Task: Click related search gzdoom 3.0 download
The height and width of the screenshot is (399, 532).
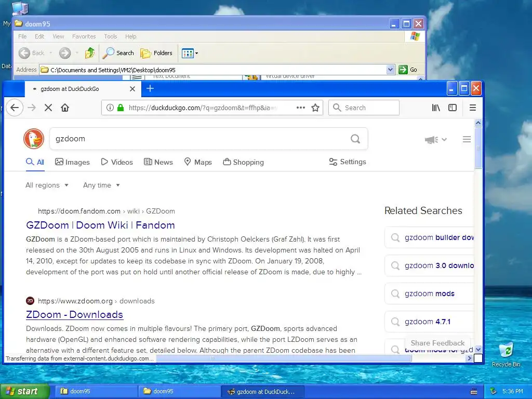Action: point(430,265)
